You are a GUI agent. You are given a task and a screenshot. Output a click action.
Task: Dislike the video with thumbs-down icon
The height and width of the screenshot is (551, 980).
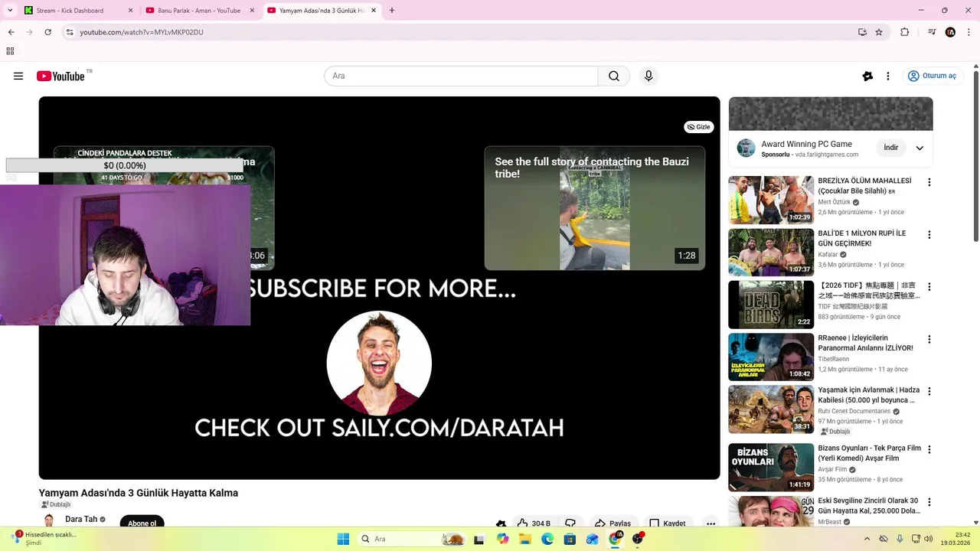click(570, 523)
